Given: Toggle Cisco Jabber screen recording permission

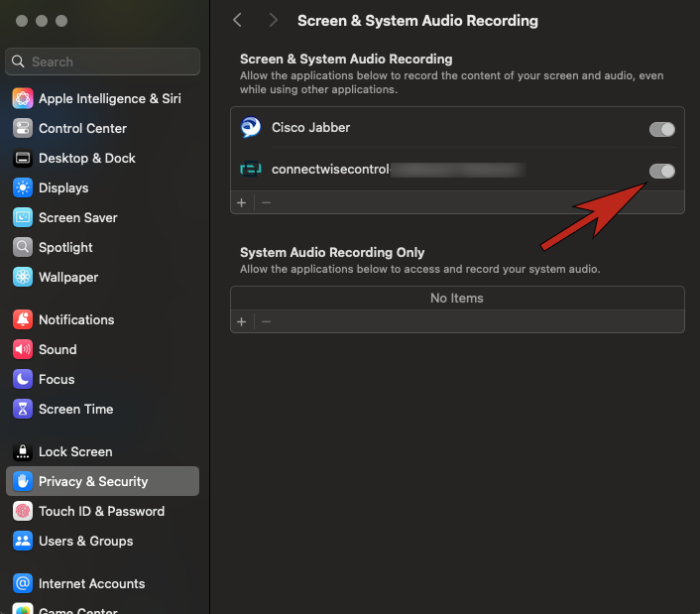Looking at the screenshot, I should (661, 129).
